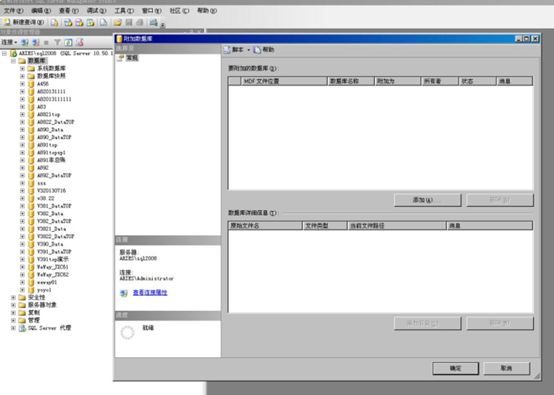Open the 脚本 dropdown arrow
The height and width of the screenshot is (395, 554).
pyautogui.click(x=248, y=50)
